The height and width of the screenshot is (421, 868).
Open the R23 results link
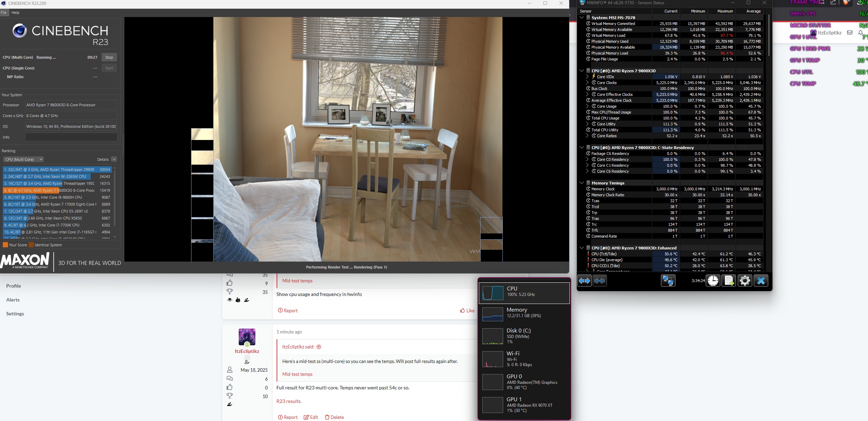[289, 401]
